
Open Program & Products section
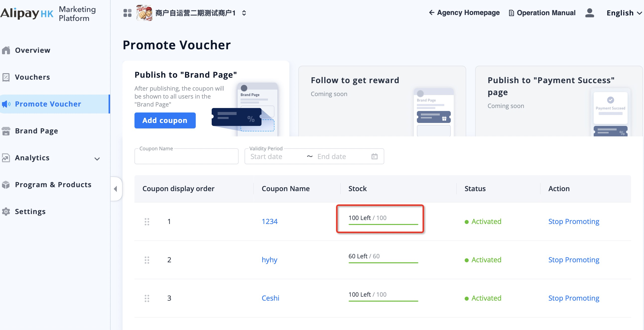tap(53, 185)
